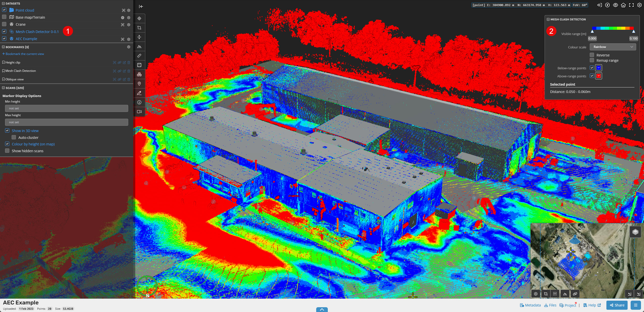644x312 pixels.
Task: Collapse the left sidebar panel
Action: click(x=141, y=7)
